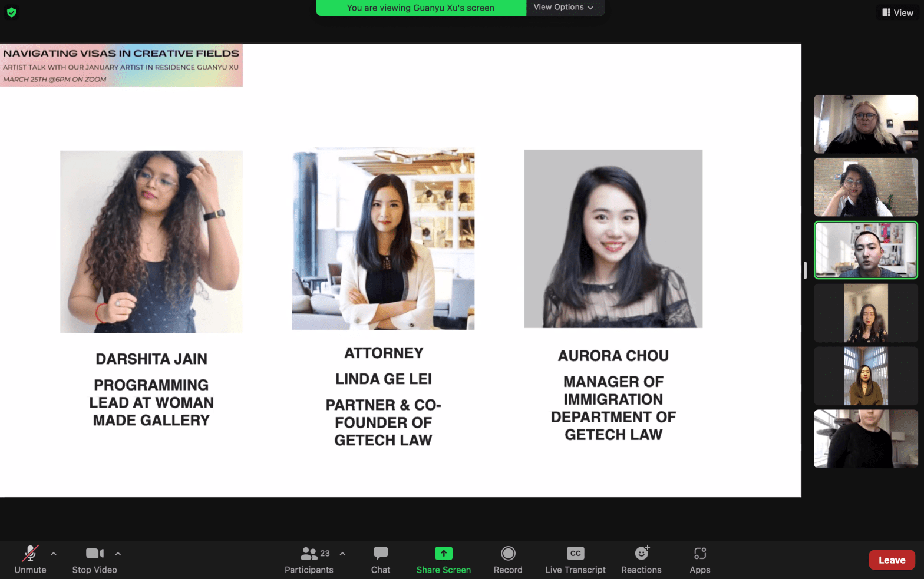Open the Reactions emoji picker
Viewport: 924px width, 579px height.
(641, 560)
